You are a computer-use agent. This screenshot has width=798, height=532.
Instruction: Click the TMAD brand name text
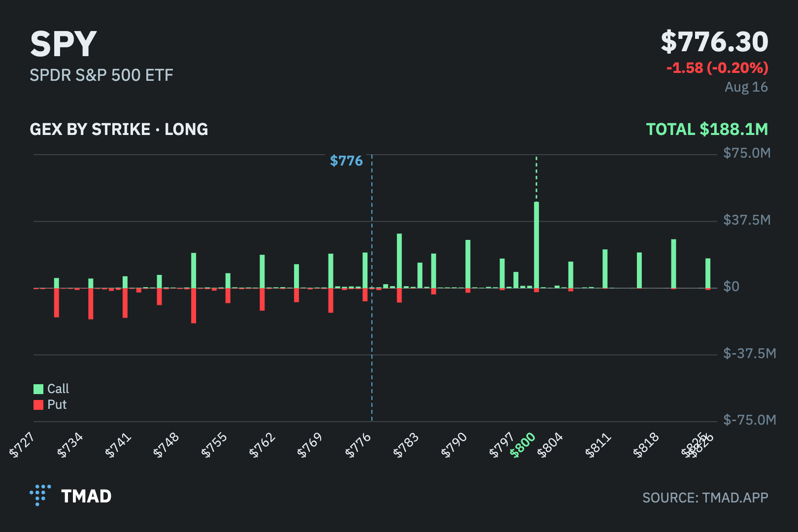86,496
